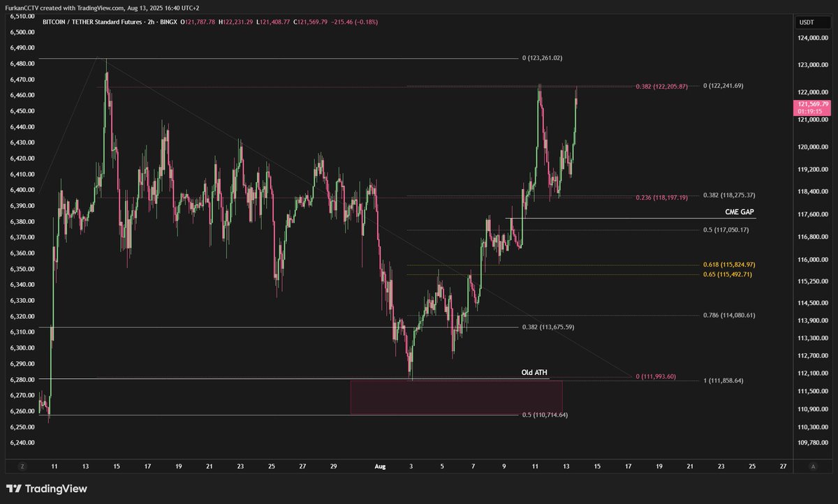Click the change value −215.46 (−0.18%)
Screen dimensions: 838x504
(x=355, y=22)
